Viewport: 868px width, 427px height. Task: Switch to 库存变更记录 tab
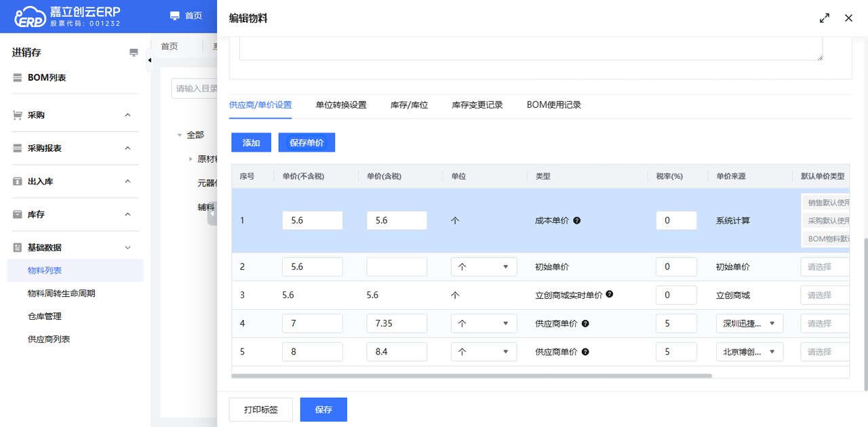[477, 105]
